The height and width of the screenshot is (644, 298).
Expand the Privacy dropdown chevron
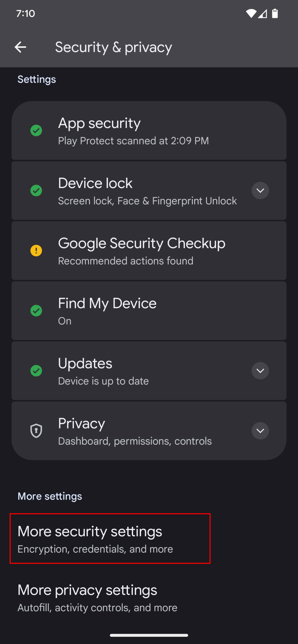pos(260,431)
